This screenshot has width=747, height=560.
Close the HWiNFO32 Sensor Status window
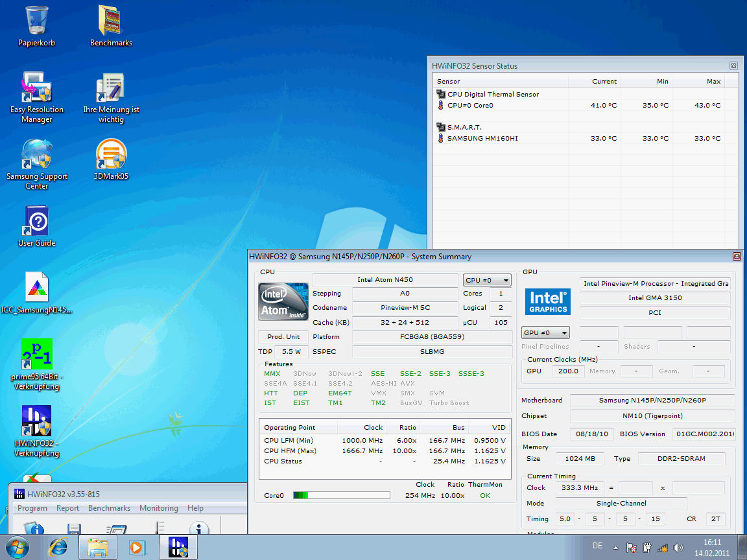click(733, 66)
